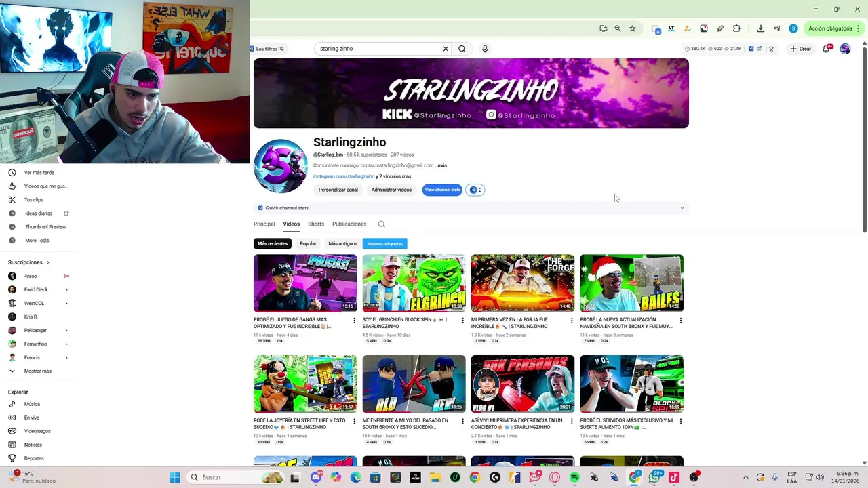This screenshot has width=868, height=488.
Task: Bookmark this page with the star icon
Action: click(632, 28)
